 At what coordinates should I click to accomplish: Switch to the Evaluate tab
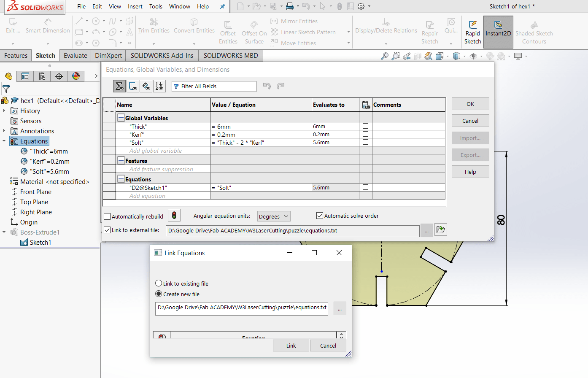point(76,56)
